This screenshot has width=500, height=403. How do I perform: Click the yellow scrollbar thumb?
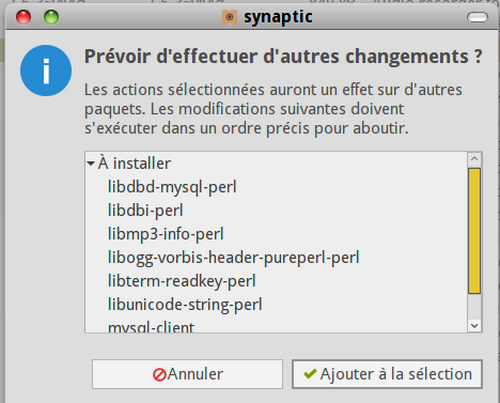pyautogui.click(x=474, y=231)
